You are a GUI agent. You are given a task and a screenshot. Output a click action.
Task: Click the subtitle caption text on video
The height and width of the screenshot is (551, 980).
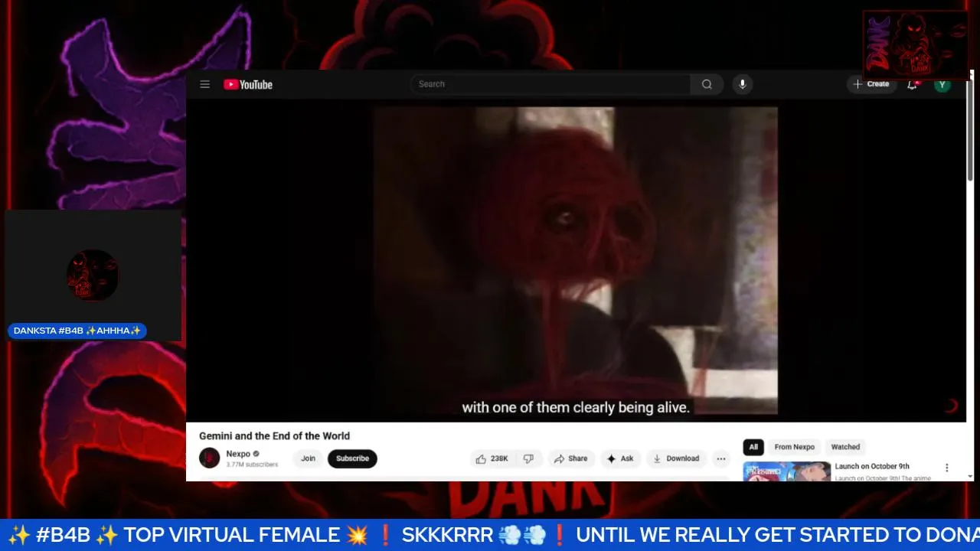pyautogui.click(x=576, y=408)
